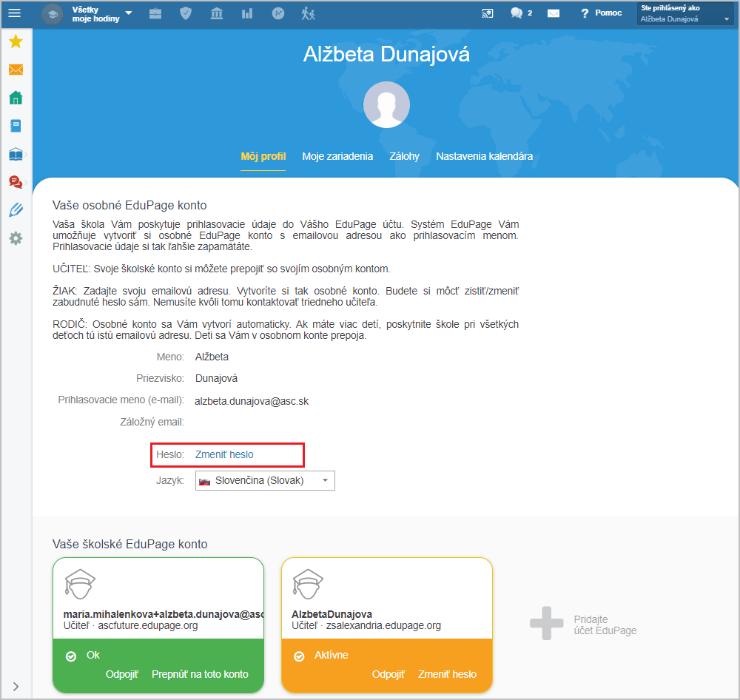Click the plus icon to add EduPage account
Screen dimensions: 740x700
[547, 623]
